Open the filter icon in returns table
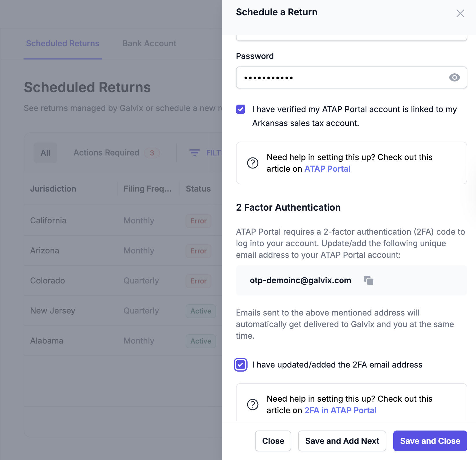Viewport: 476px width, 460px height. click(195, 153)
